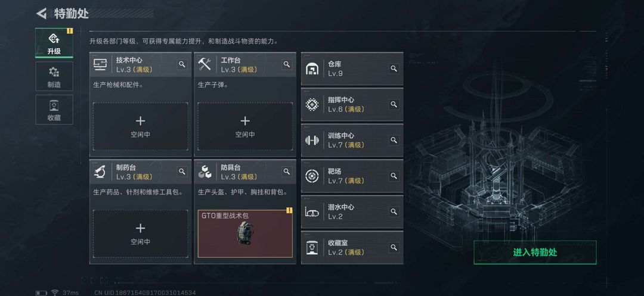Open the 收藏室 magnifier icon
Screen dimensions: 644x296
[x=394, y=248]
